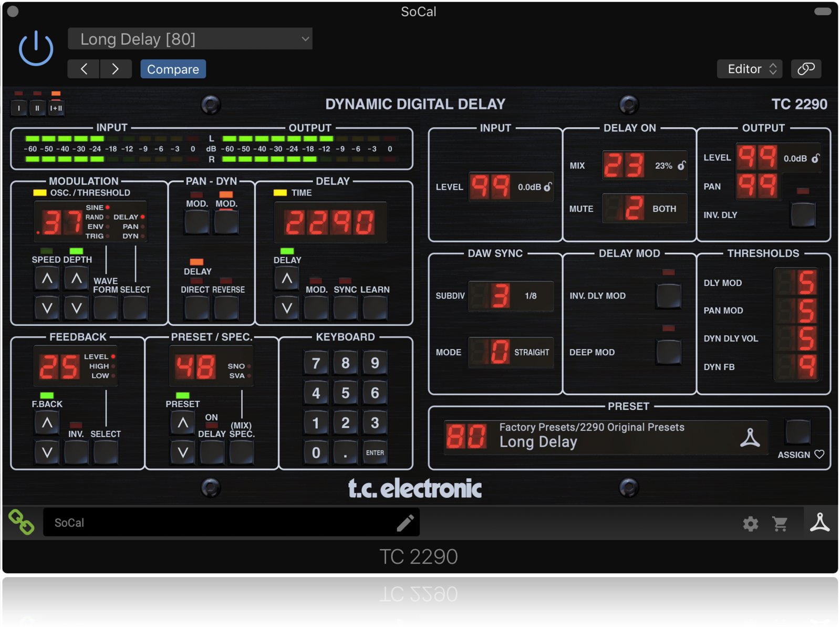Toggle the INV. DLY MOD button
840x627 pixels.
click(669, 296)
